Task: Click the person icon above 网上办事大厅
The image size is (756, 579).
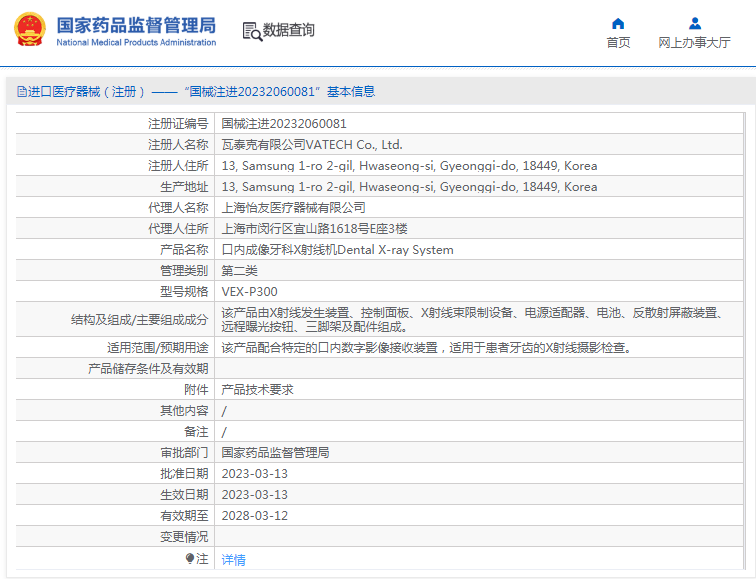Action: click(x=694, y=23)
